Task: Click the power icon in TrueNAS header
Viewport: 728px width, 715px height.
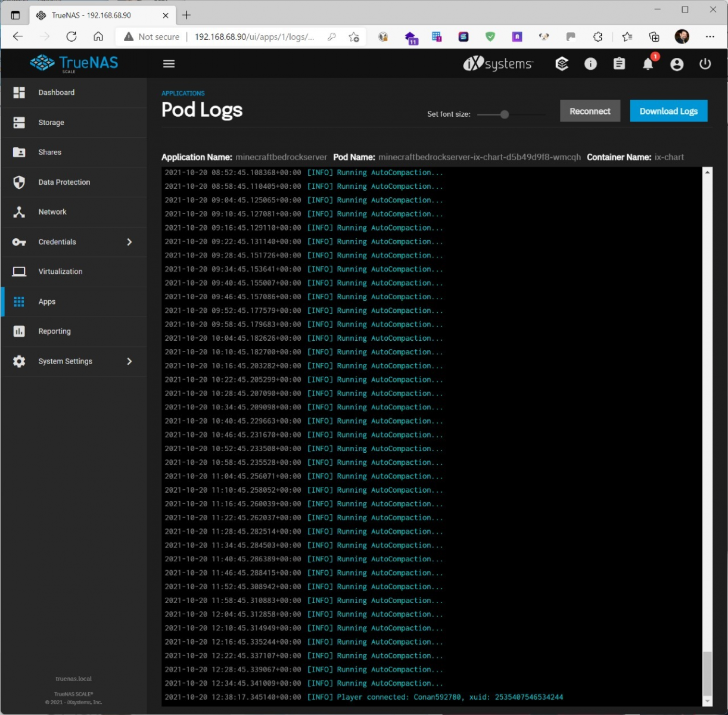Action: point(705,64)
